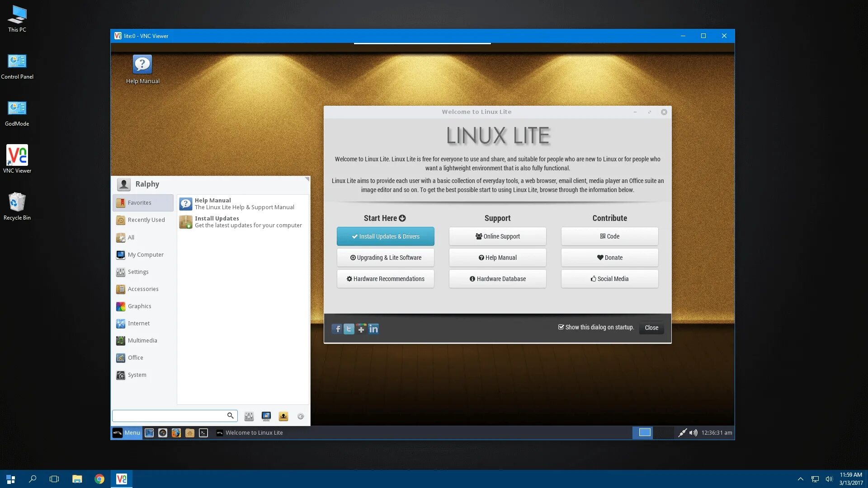
Task: Select the Recently Used menu category
Action: (x=146, y=220)
